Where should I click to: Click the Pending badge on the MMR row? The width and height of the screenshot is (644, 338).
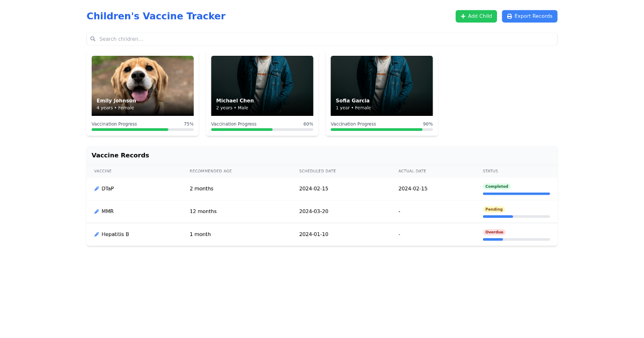[494, 209]
